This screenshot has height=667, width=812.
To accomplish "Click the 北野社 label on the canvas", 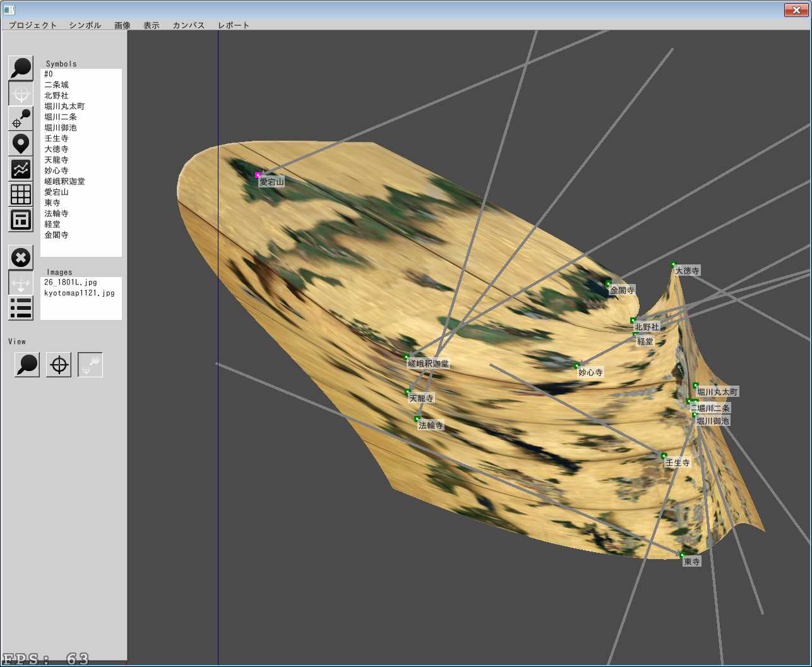I will coord(647,327).
